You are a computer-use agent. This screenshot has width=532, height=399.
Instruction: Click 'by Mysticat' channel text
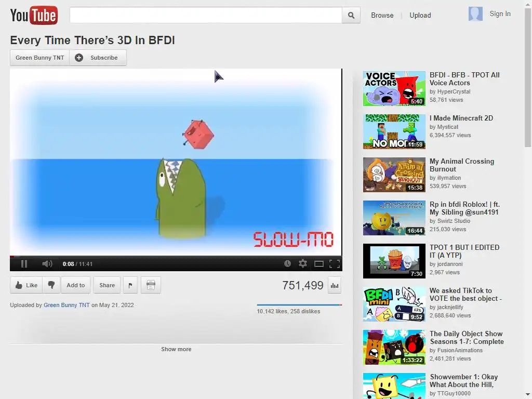(x=444, y=127)
